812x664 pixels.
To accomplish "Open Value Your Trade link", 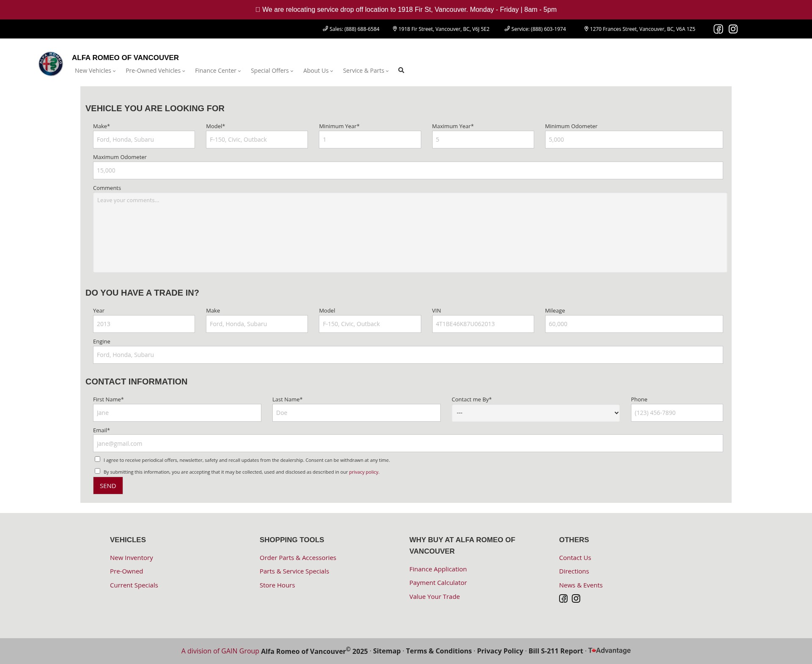I will pos(434,597).
